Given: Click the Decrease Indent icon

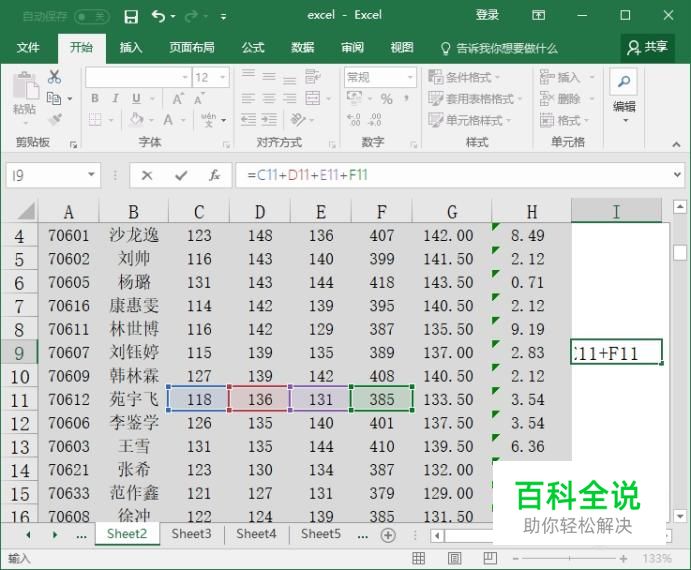Looking at the screenshot, I should [x=248, y=119].
